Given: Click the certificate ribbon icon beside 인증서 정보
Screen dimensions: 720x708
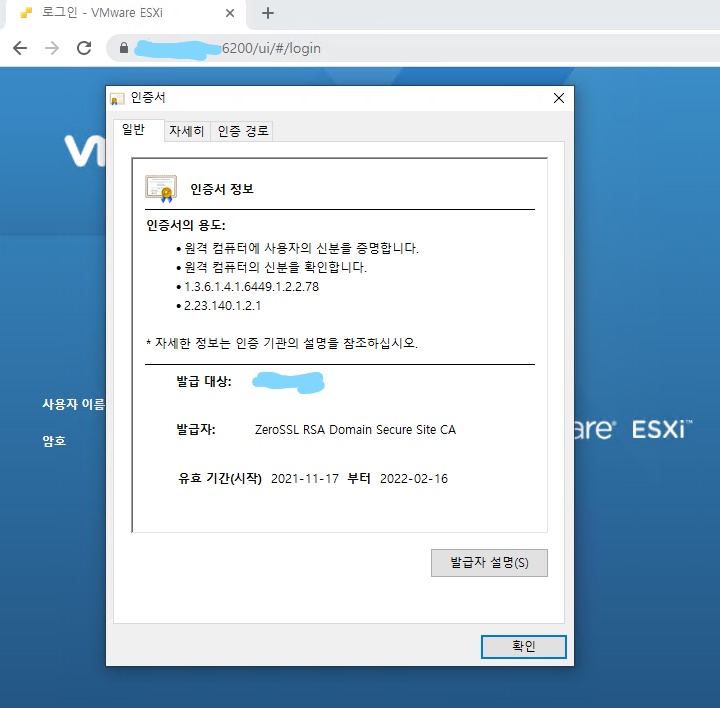Looking at the screenshot, I should click(x=161, y=188).
